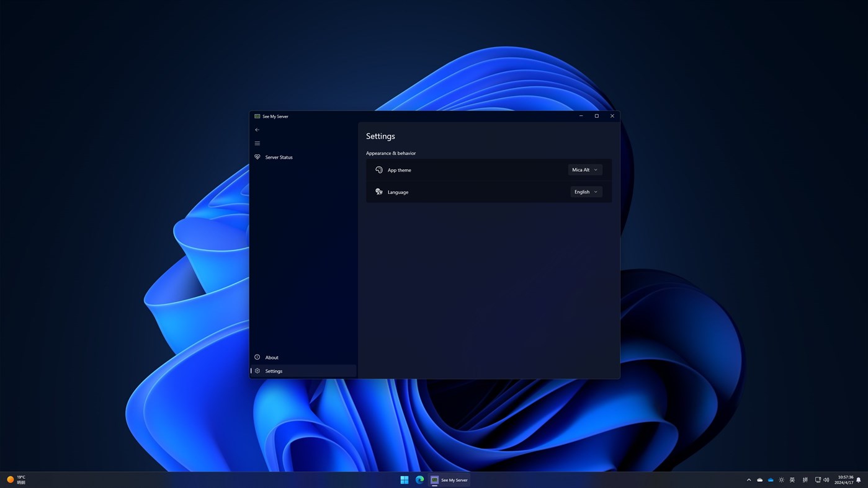The image size is (868, 488).
Task: Open the English language dropdown
Action: [585, 192]
